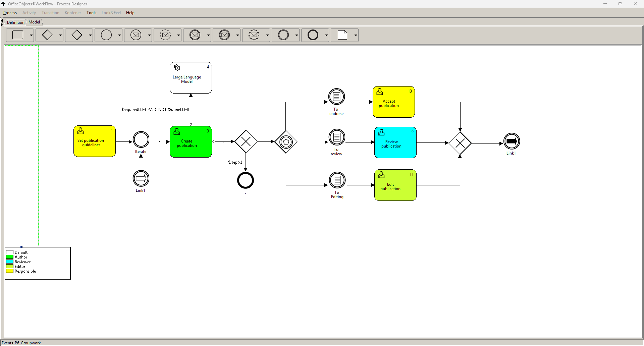Open the dropdown next to rectangle task tool
The width and height of the screenshot is (644, 346).
click(x=31, y=35)
